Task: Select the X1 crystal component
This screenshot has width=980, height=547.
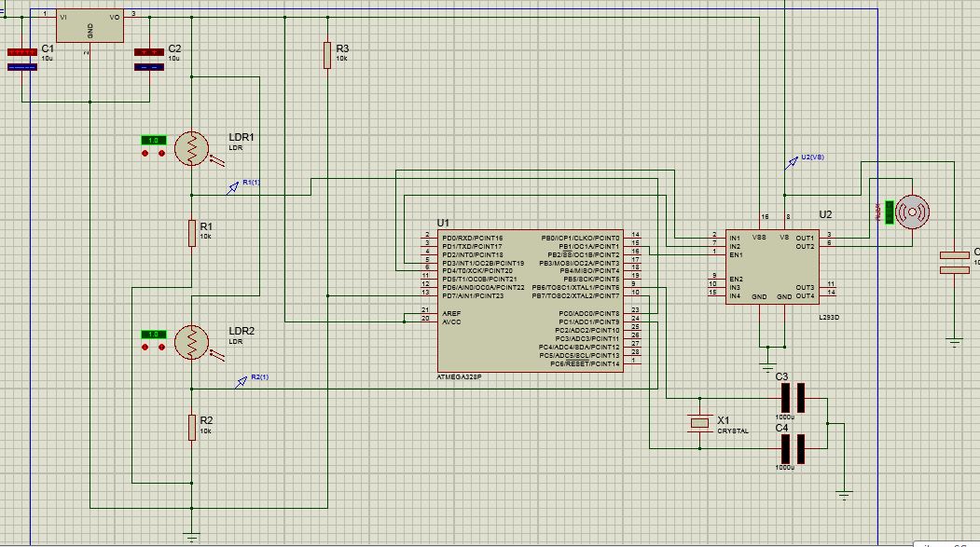Action: (699, 423)
